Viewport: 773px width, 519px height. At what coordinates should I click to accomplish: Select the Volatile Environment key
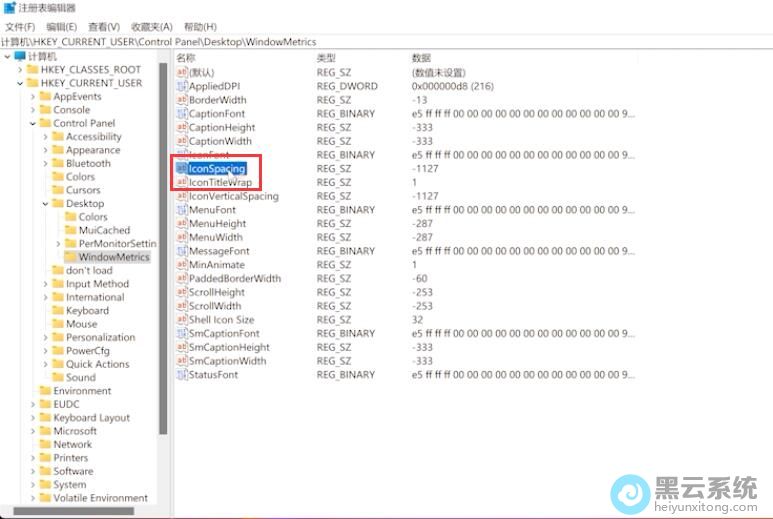tap(101, 498)
